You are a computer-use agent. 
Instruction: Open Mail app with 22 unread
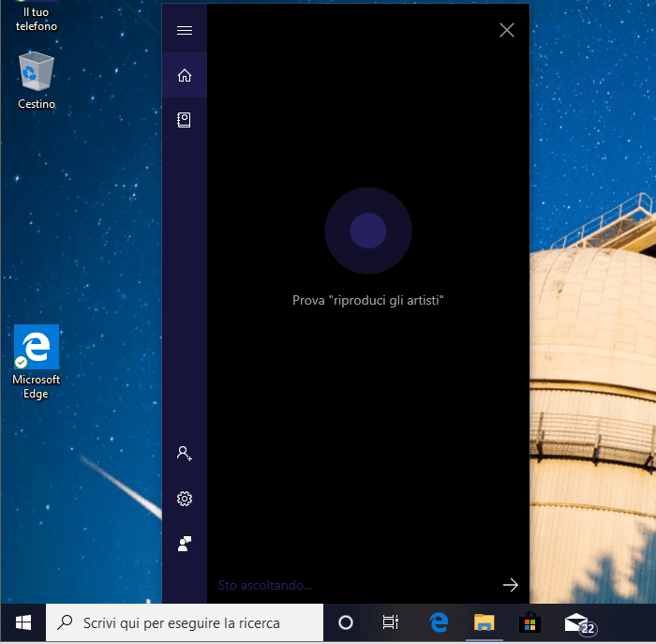(x=577, y=622)
